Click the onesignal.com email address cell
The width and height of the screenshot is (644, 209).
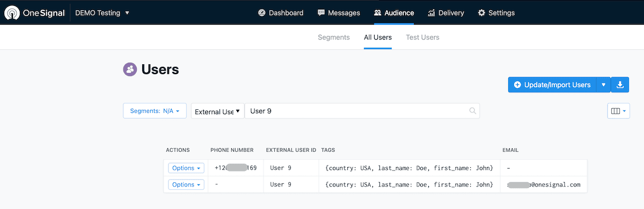point(544,184)
